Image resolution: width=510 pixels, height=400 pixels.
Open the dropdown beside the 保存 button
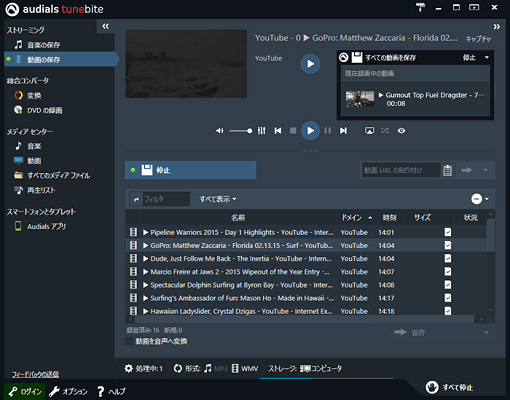[486, 332]
